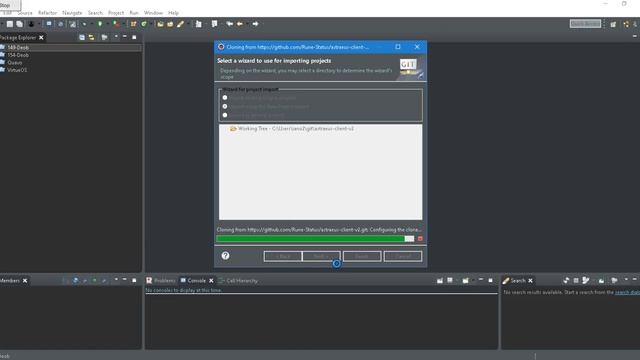Click Link with Editor in Package Explorer
The image size is (640, 360).
click(91, 37)
